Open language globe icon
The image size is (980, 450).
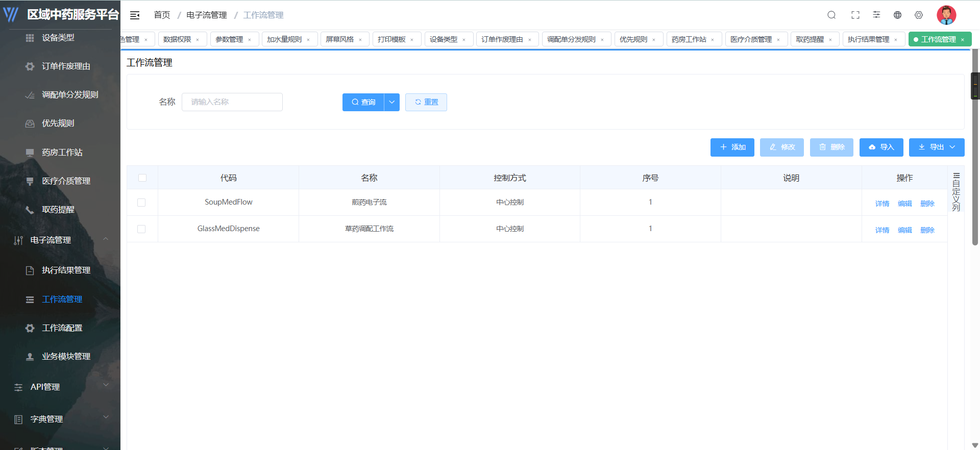[x=897, y=15]
